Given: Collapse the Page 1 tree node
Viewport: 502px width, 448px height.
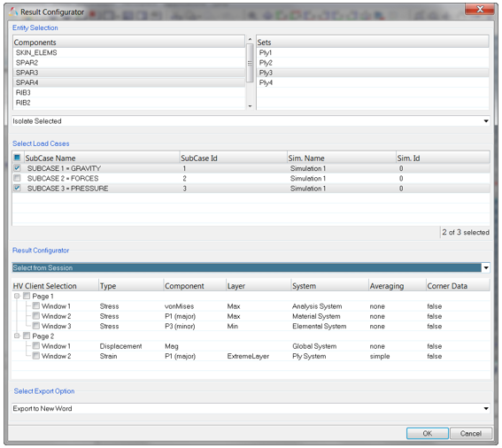Looking at the screenshot, I should click(17, 296).
